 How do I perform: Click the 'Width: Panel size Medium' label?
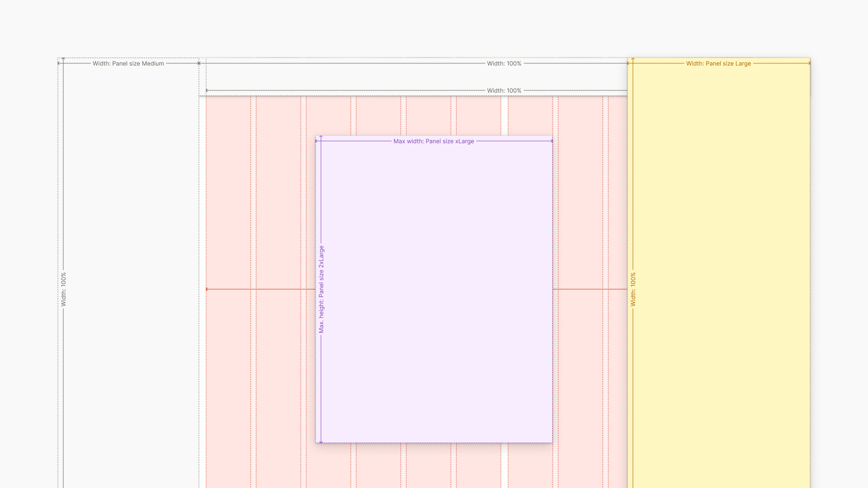pyautogui.click(x=128, y=64)
